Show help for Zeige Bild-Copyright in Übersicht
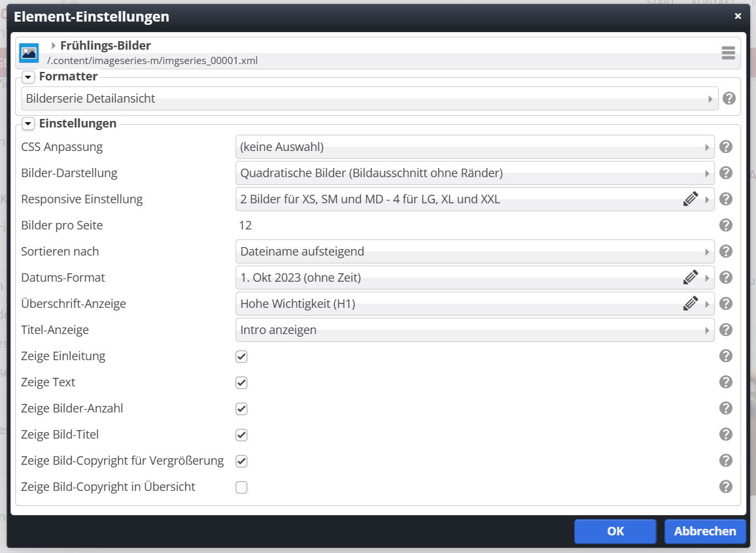 726,486
